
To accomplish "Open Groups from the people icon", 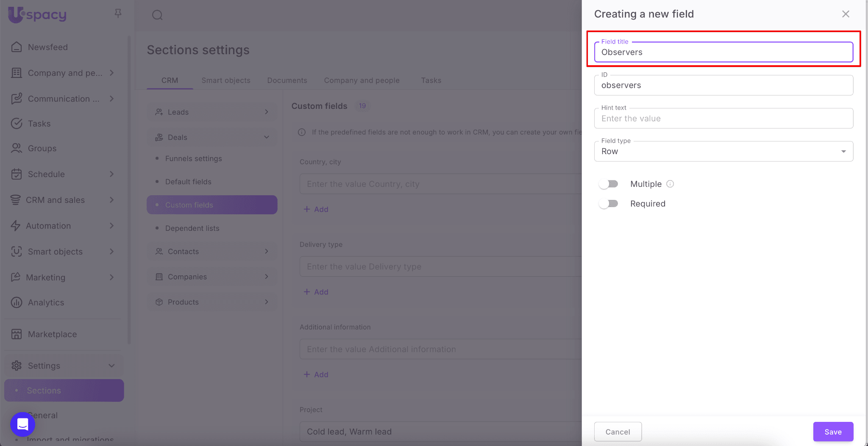I will (x=17, y=148).
